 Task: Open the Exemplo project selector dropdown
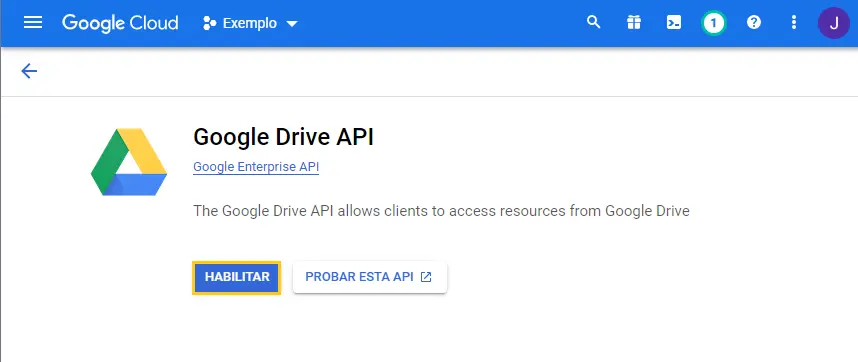250,24
